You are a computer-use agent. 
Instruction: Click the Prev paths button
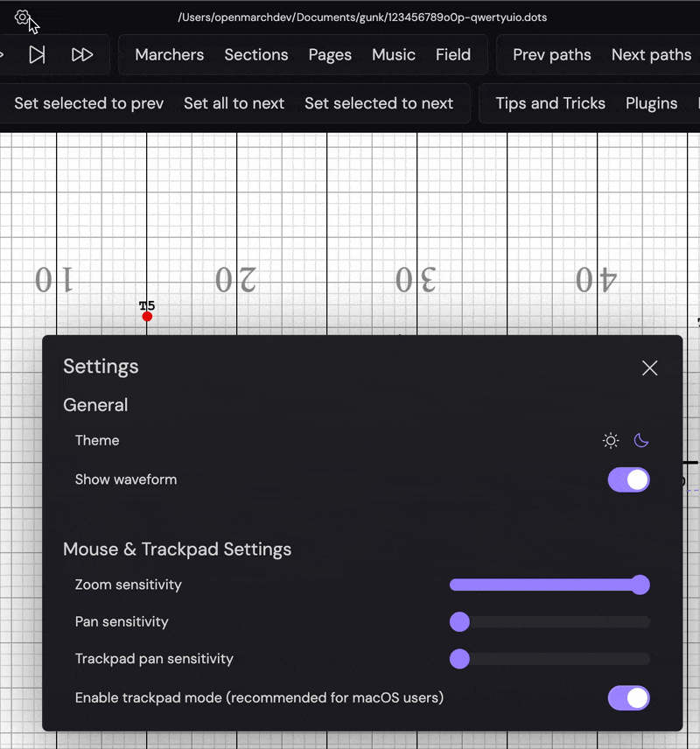pos(551,54)
